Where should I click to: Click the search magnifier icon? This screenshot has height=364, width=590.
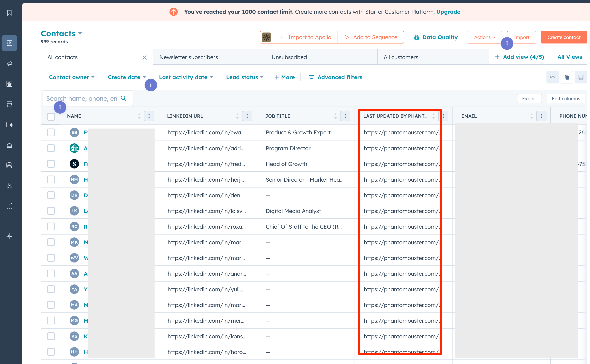[124, 98]
